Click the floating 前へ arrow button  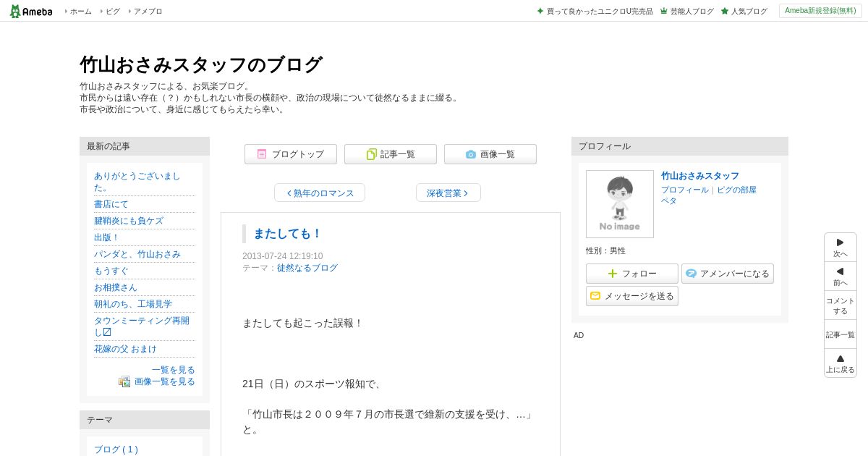coord(841,276)
